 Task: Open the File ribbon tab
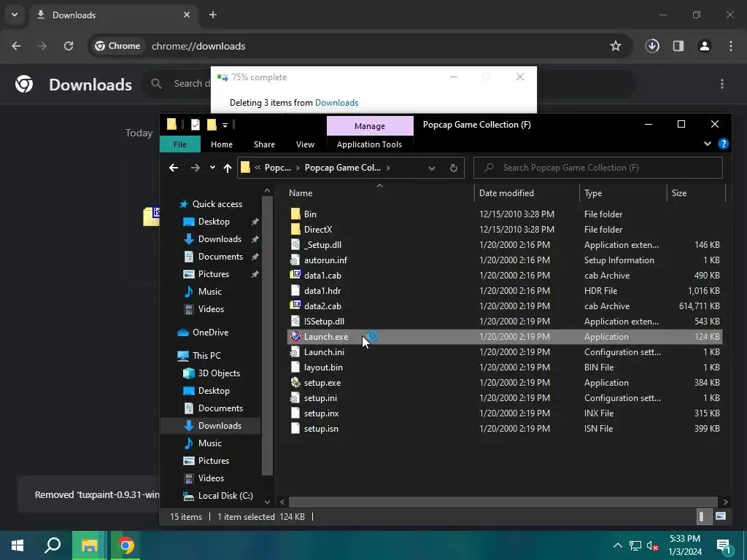pyautogui.click(x=180, y=144)
